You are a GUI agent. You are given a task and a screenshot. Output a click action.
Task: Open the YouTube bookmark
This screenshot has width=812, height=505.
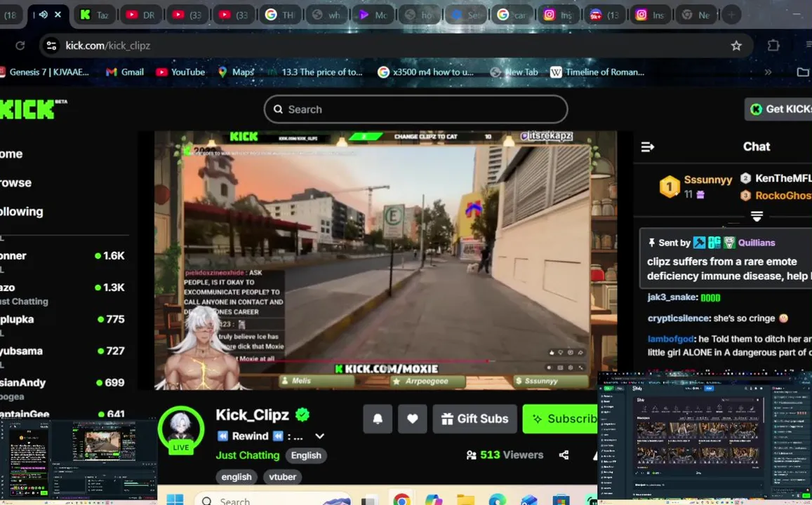(x=181, y=72)
